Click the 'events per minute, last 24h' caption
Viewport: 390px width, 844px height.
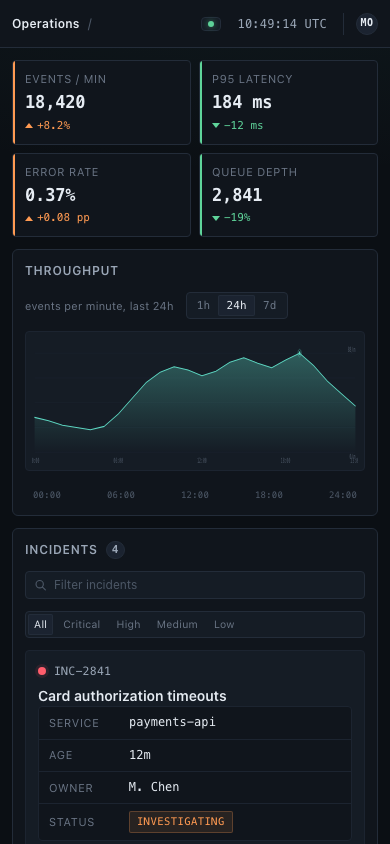(100, 306)
